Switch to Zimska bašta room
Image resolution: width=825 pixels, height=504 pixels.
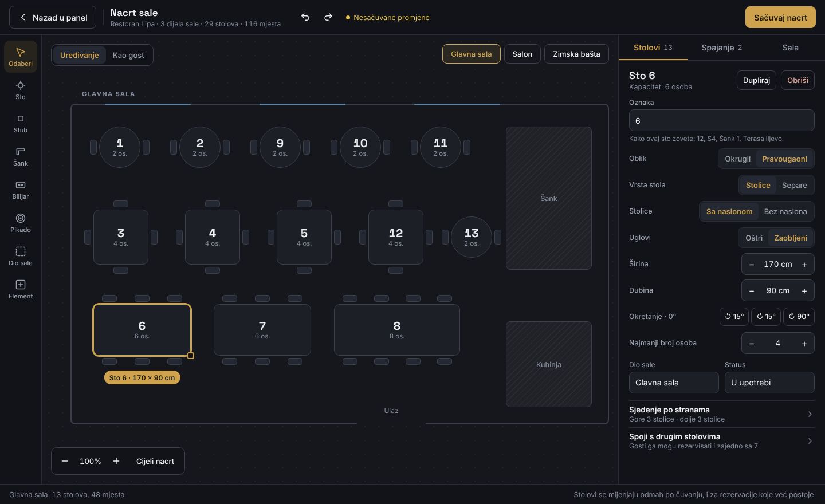[x=576, y=54]
